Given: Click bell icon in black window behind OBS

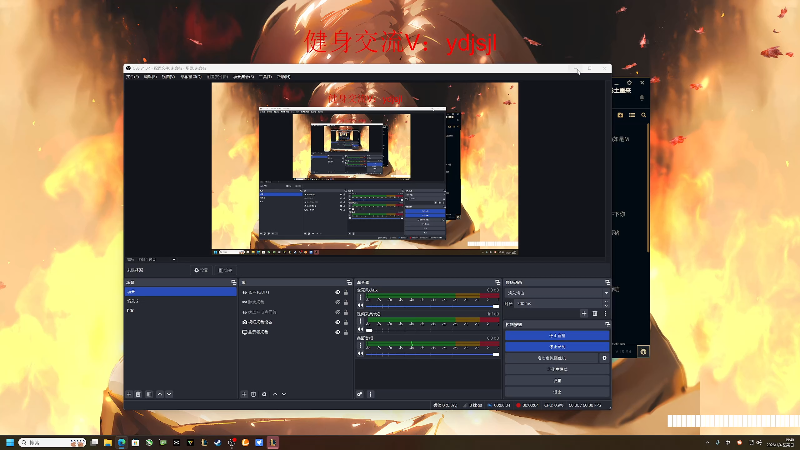Looking at the screenshot, I should click(642, 97).
